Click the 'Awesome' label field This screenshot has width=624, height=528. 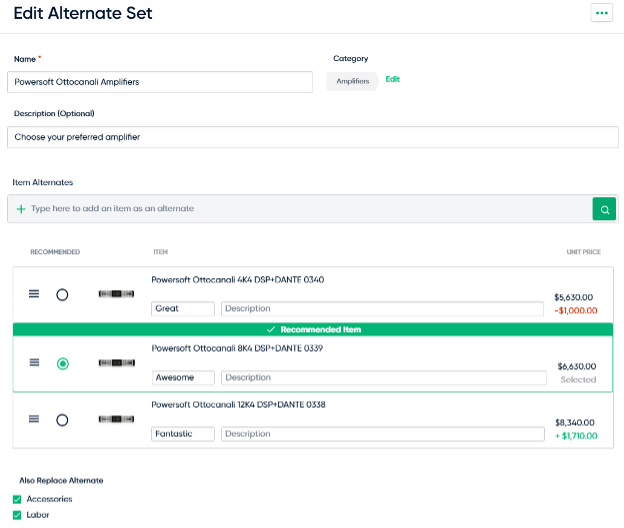point(183,378)
